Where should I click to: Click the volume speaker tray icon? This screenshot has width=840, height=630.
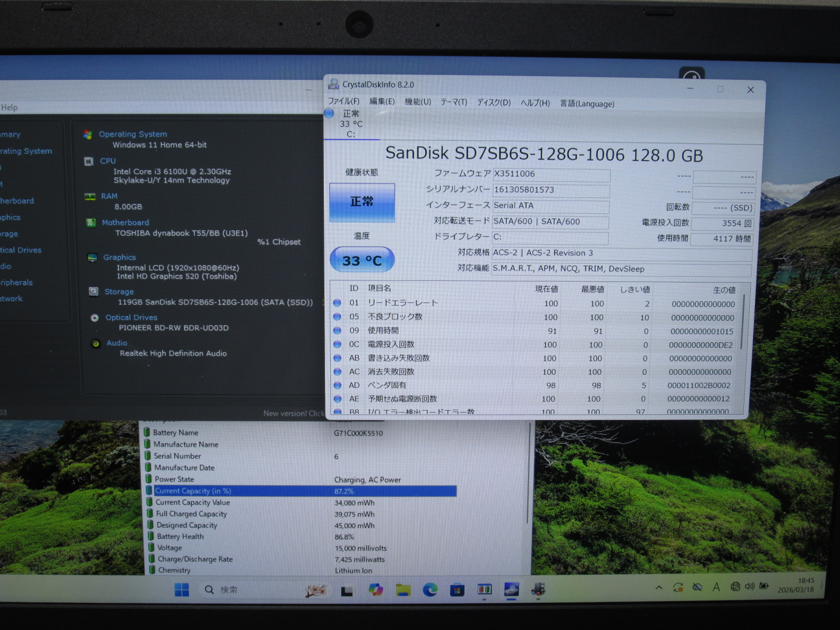(749, 586)
